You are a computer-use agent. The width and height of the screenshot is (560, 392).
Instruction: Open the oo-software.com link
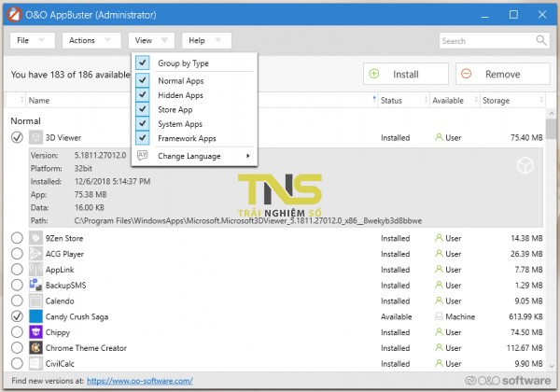[140, 381]
